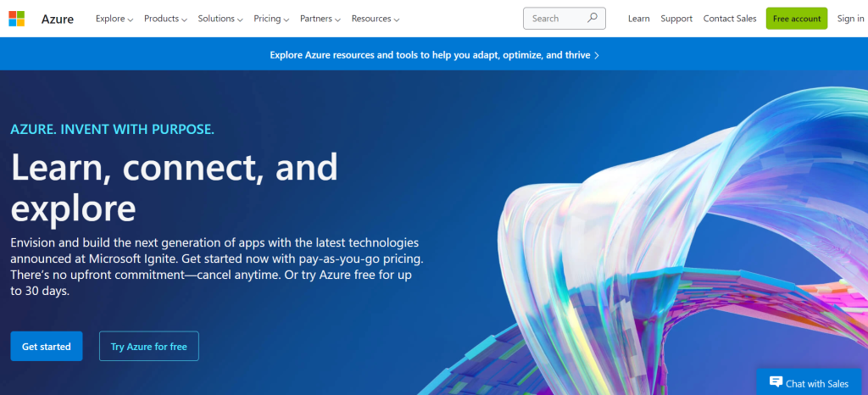The width and height of the screenshot is (868, 395).
Task: Open the Azure home brand link
Action: [58, 19]
